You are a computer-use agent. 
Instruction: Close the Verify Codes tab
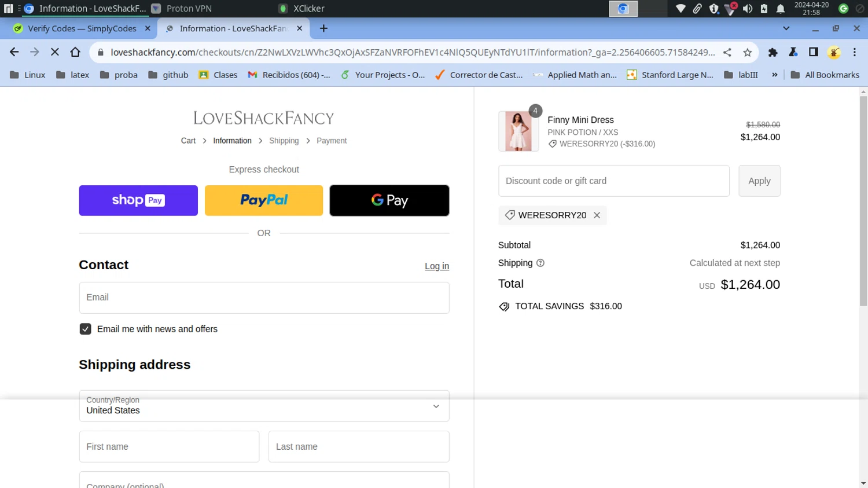[x=148, y=28]
